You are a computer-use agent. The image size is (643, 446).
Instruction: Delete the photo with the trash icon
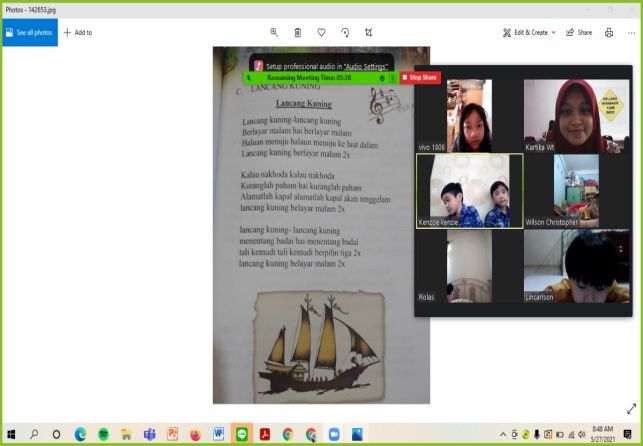pos(298,32)
